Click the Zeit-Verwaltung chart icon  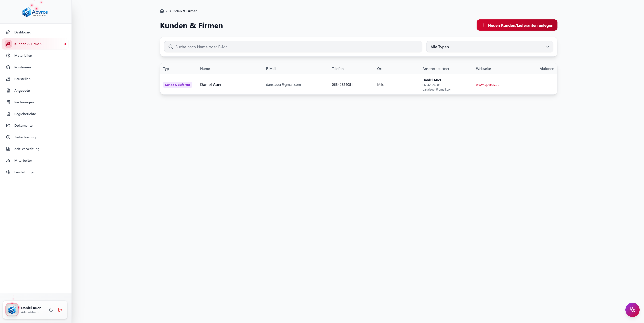8,149
